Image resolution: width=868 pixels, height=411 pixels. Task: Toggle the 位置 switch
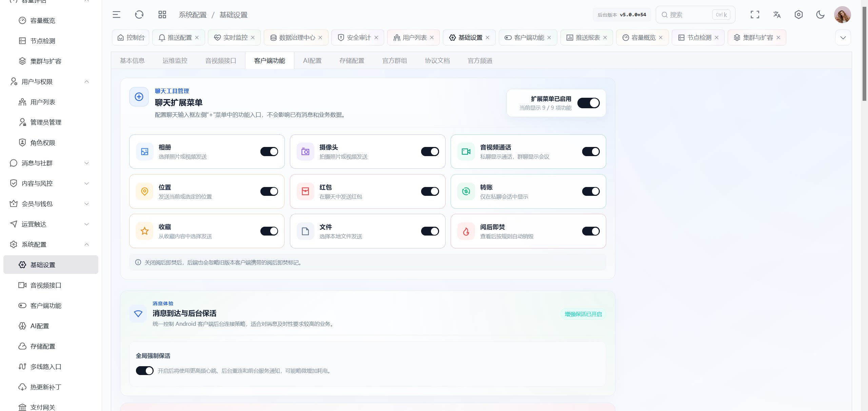pos(269,191)
